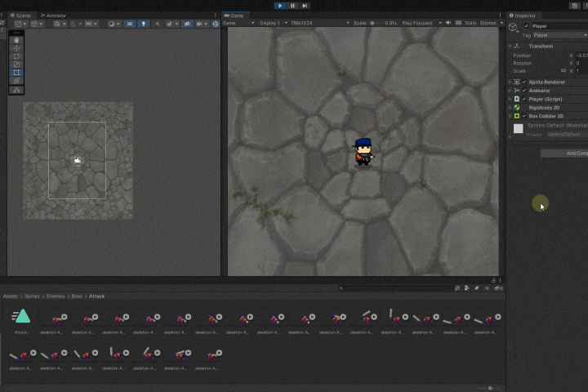Expand the Rigidbody 2D component
588x392 pixels.
pyautogui.click(x=510, y=108)
